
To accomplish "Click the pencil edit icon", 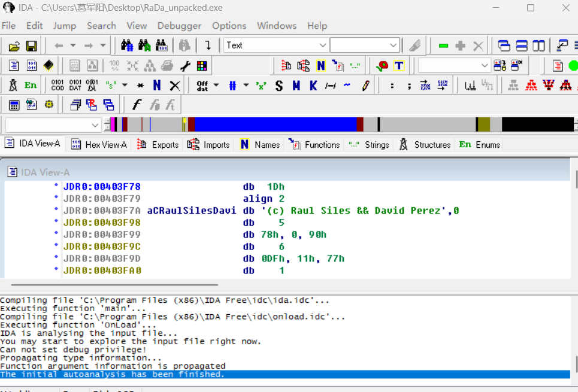I will [x=365, y=86].
